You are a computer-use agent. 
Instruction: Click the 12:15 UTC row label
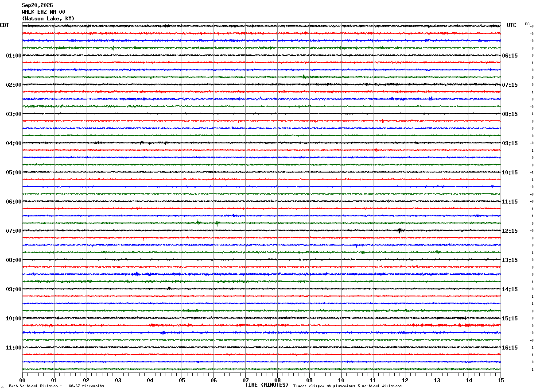510,231
